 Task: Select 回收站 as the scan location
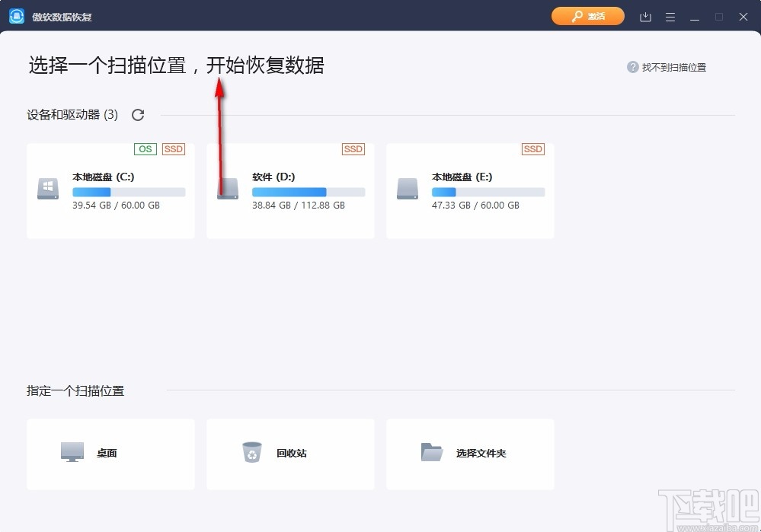290,454
